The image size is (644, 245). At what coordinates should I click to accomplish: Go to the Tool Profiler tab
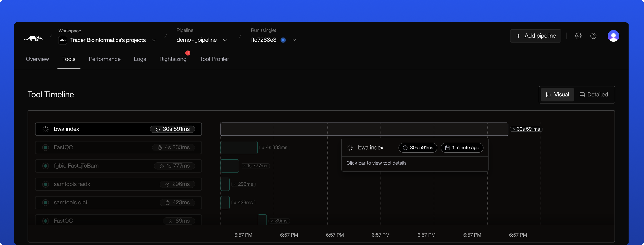point(214,59)
